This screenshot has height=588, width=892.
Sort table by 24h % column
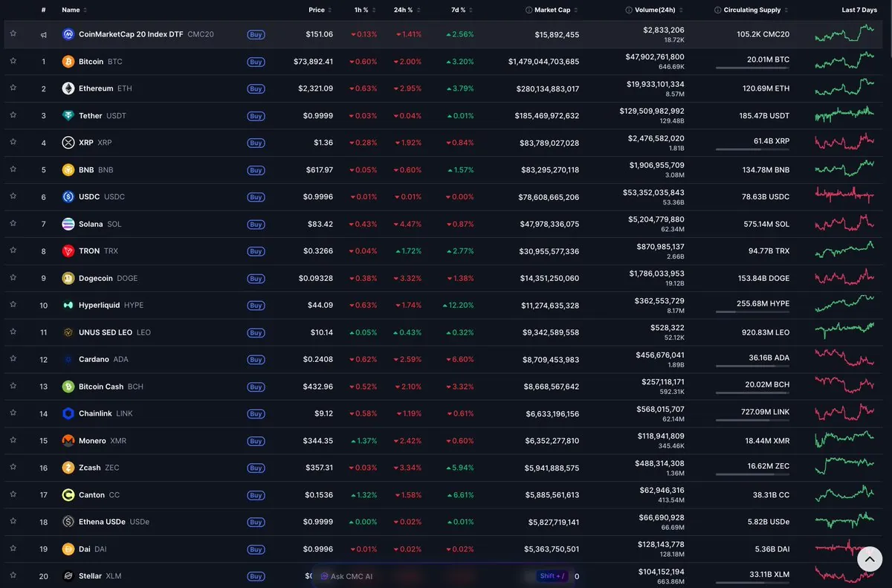click(x=407, y=10)
